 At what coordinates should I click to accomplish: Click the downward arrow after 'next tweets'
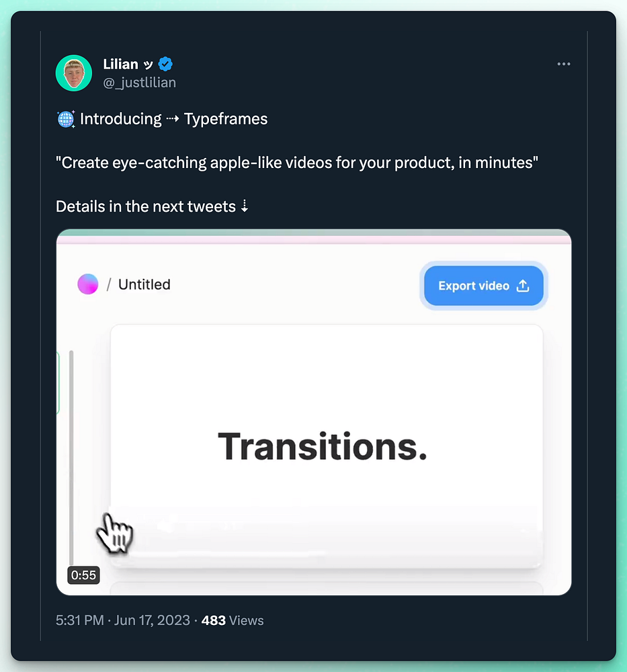(245, 206)
